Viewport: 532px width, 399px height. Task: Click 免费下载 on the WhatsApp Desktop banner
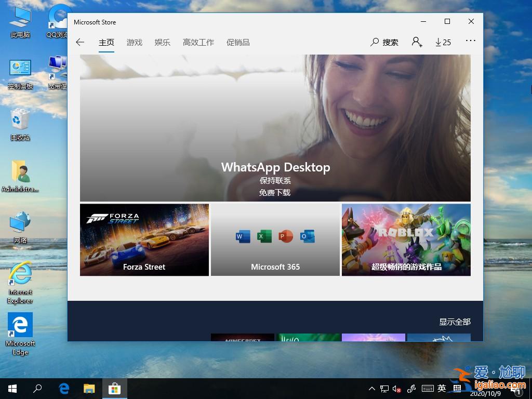coord(275,192)
